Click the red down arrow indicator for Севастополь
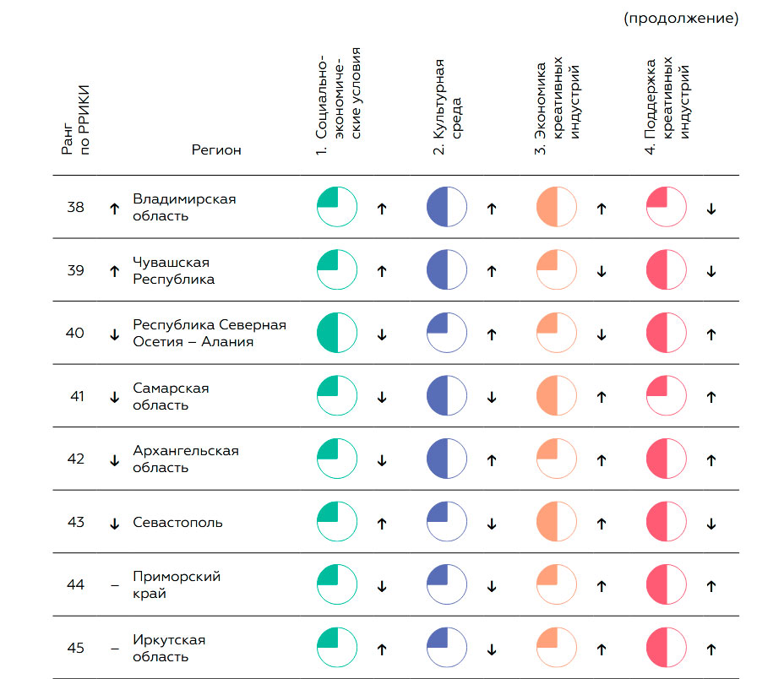Image resolution: width=784 pixels, height=679 pixels. click(710, 524)
